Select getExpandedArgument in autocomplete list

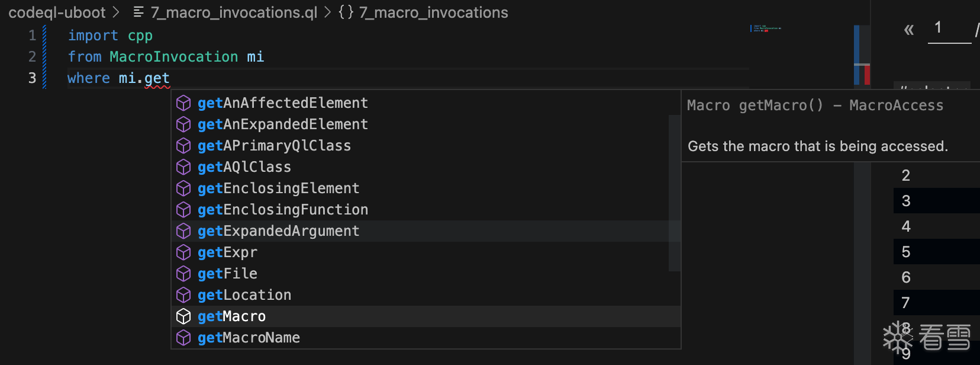pyautogui.click(x=278, y=231)
